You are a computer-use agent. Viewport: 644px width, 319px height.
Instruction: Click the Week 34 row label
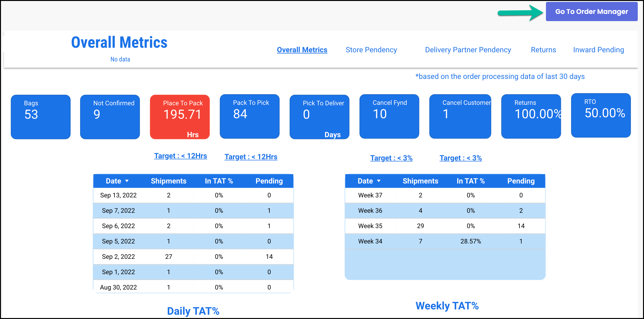[x=370, y=241]
